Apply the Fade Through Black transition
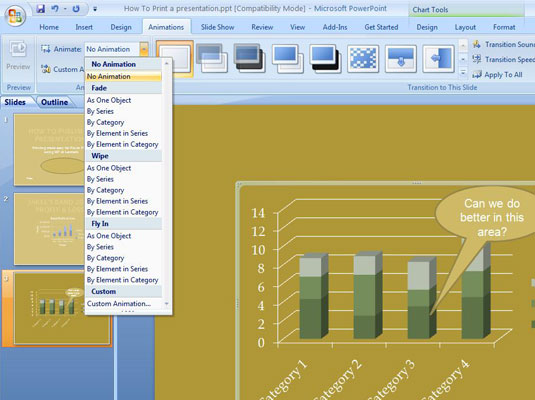The image size is (535, 400). coord(250,58)
